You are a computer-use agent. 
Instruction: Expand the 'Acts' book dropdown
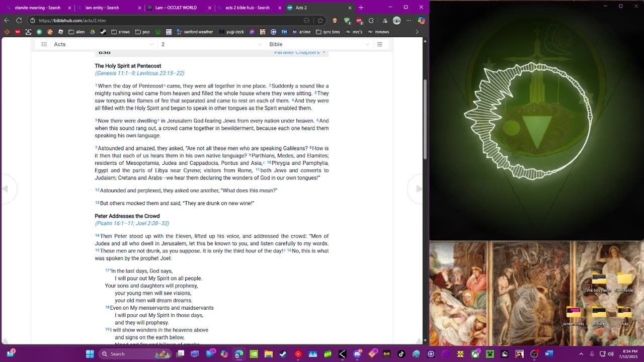[x=104, y=44]
